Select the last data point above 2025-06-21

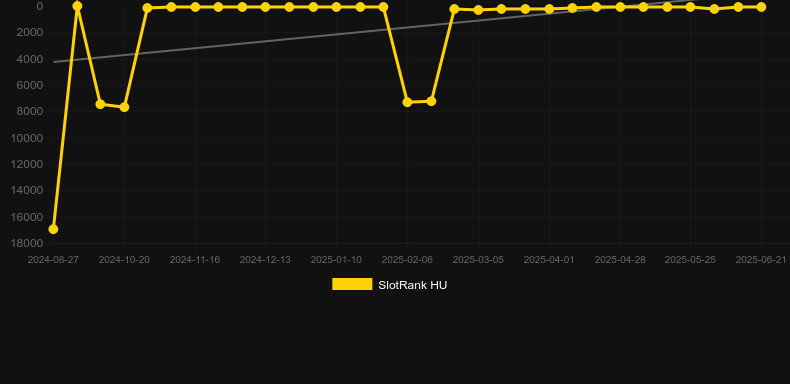point(761,7)
